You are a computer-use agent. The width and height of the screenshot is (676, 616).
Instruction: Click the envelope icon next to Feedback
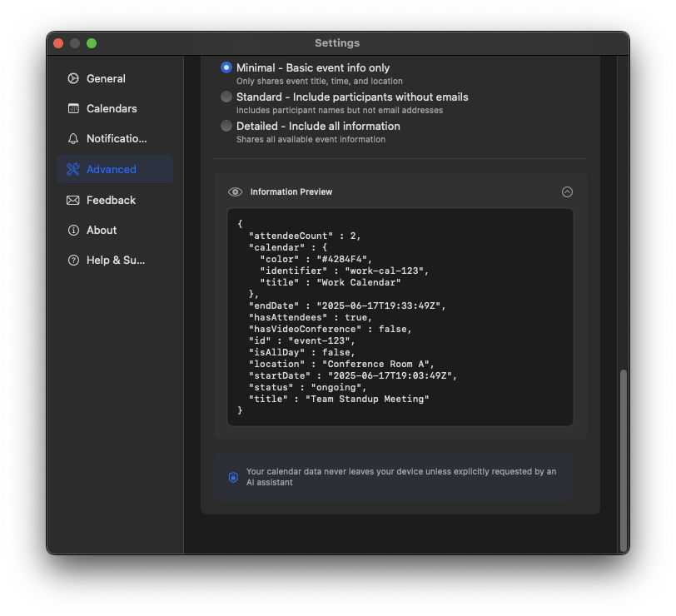click(74, 200)
